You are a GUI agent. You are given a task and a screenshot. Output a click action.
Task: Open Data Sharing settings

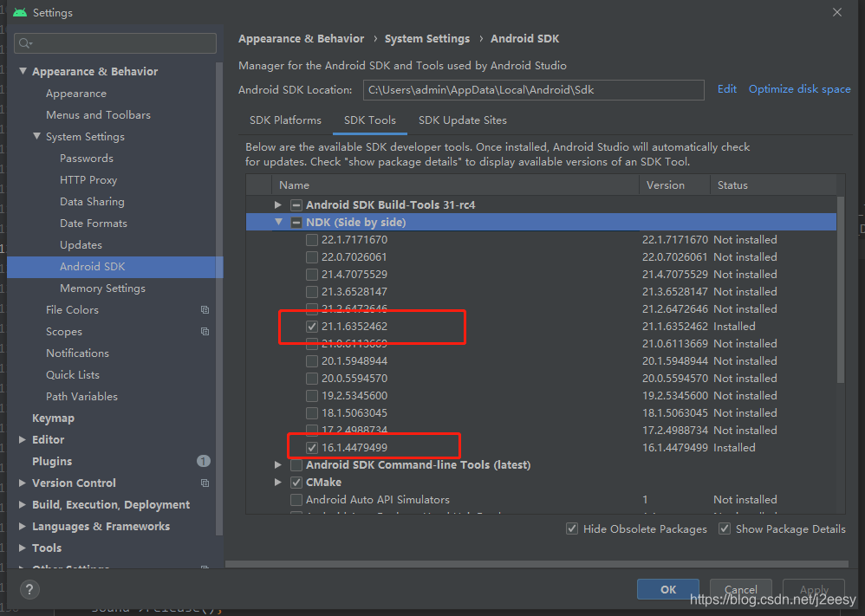click(92, 201)
